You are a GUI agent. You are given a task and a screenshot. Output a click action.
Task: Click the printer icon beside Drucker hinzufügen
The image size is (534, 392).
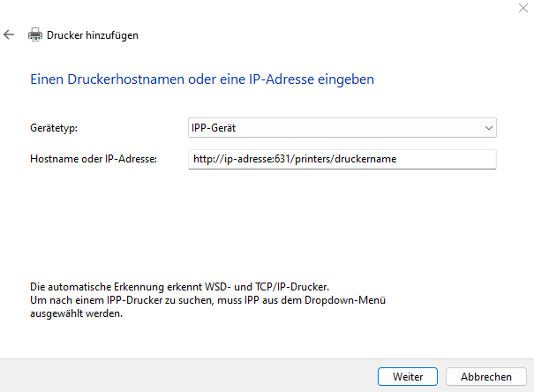tap(35, 35)
